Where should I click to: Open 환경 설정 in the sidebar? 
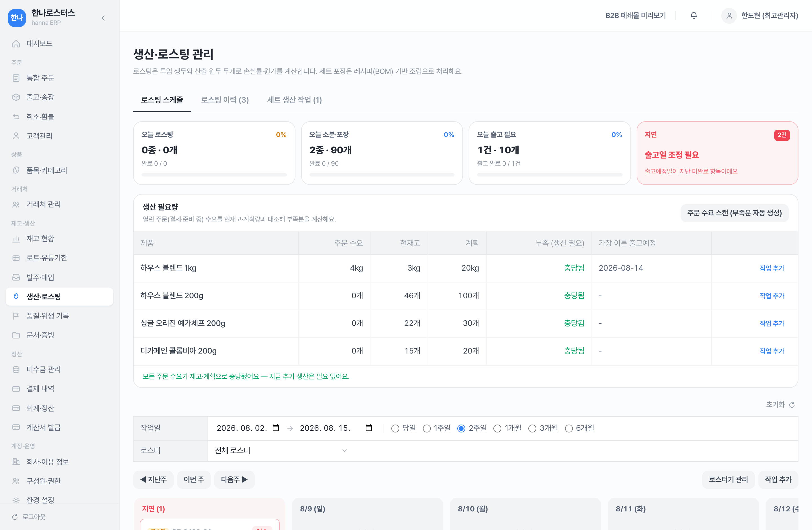40,500
